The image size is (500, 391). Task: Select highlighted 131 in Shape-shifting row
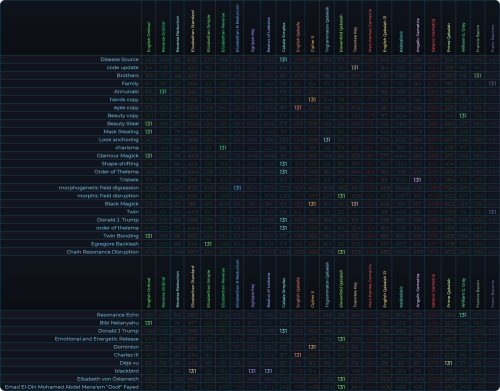pos(283,164)
